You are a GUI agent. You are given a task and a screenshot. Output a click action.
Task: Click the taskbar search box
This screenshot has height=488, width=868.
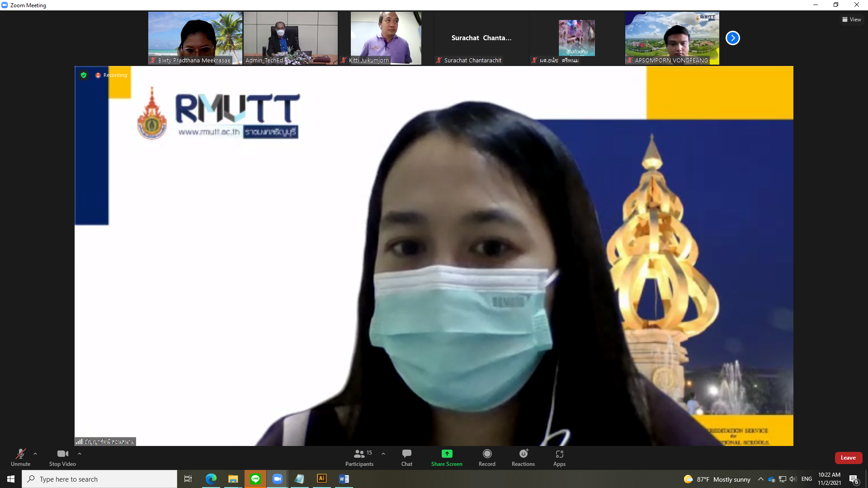(x=99, y=479)
